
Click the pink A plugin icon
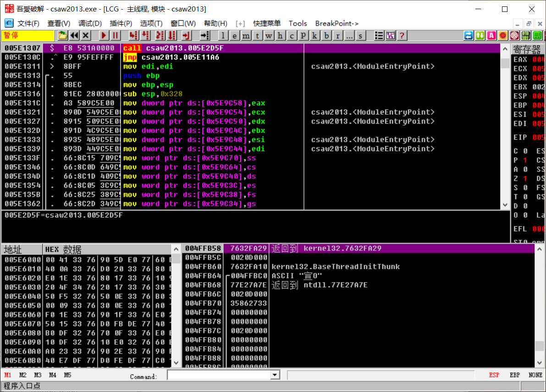[x=491, y=35]
